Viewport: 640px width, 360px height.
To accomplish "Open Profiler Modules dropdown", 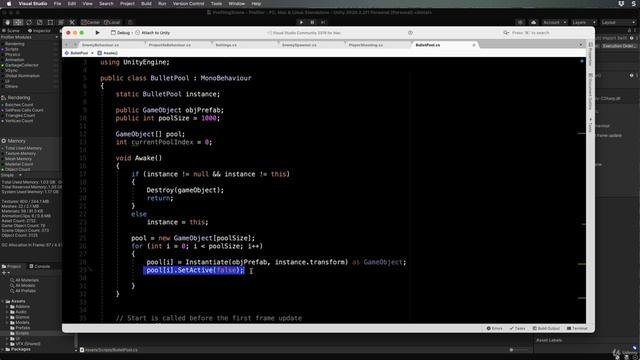I will [x=29, y=37].
